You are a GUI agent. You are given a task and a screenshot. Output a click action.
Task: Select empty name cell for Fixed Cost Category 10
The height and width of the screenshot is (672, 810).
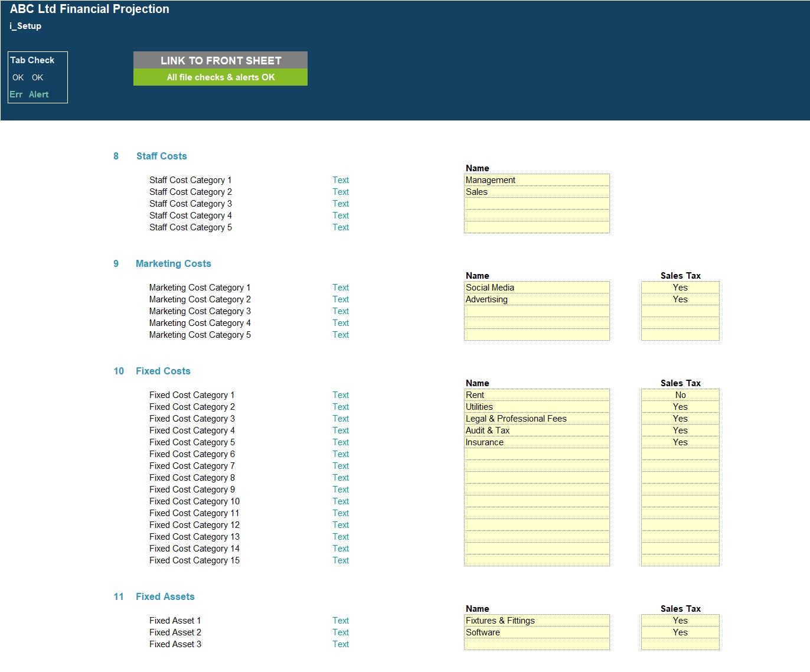point(537,501)
